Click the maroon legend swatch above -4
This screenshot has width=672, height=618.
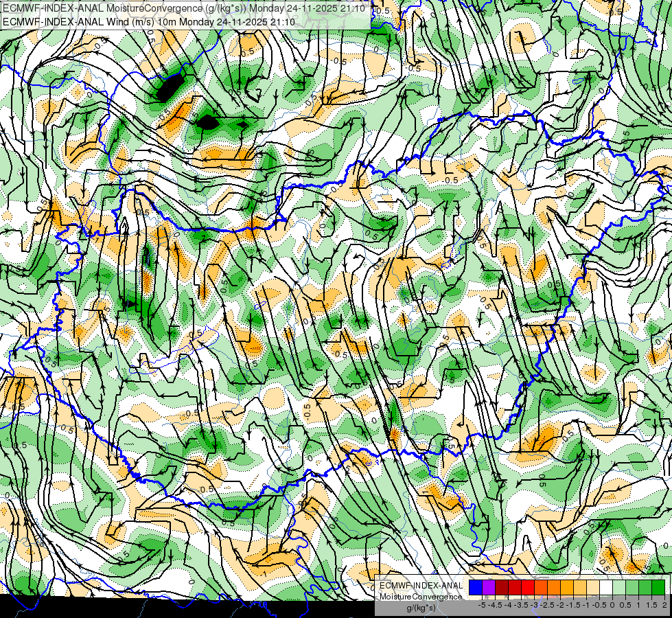(502, 588)
